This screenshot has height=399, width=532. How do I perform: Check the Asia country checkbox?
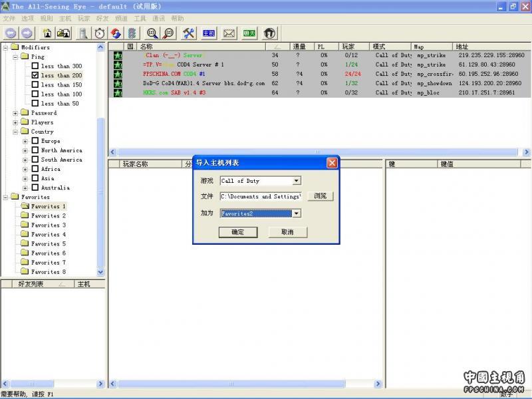(x=35, y=178)
